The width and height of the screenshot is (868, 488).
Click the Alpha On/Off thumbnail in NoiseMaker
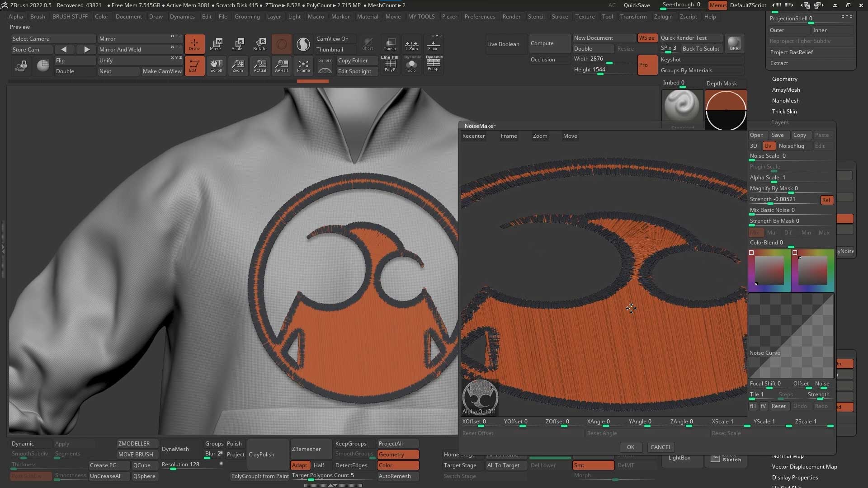tap(480, 397)
